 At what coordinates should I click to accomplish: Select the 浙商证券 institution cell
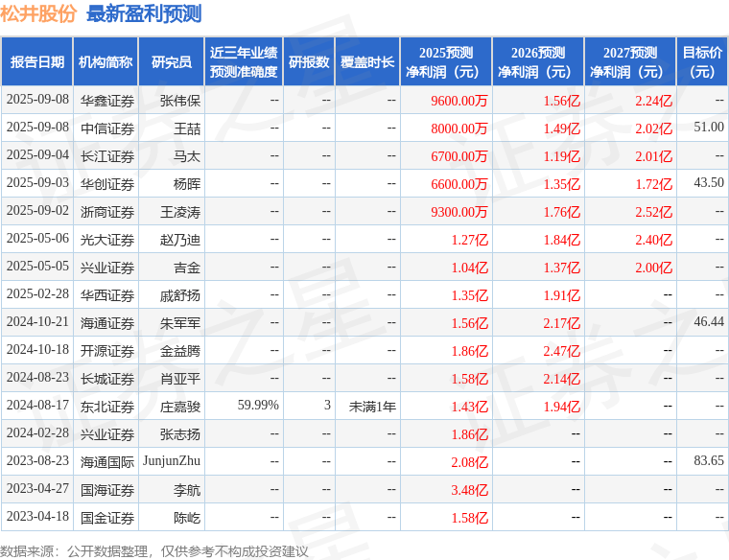pyautogui.click(x=106, y=212)
